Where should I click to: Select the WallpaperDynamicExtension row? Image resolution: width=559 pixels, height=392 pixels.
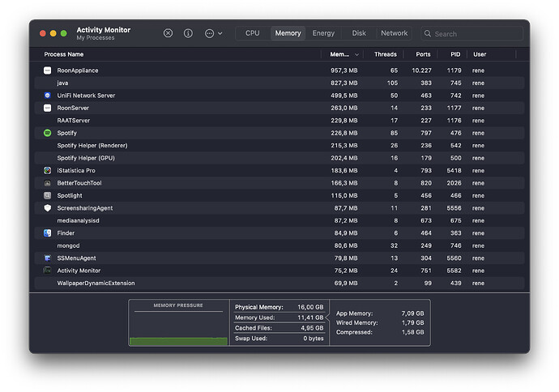[x=279, y=283]
